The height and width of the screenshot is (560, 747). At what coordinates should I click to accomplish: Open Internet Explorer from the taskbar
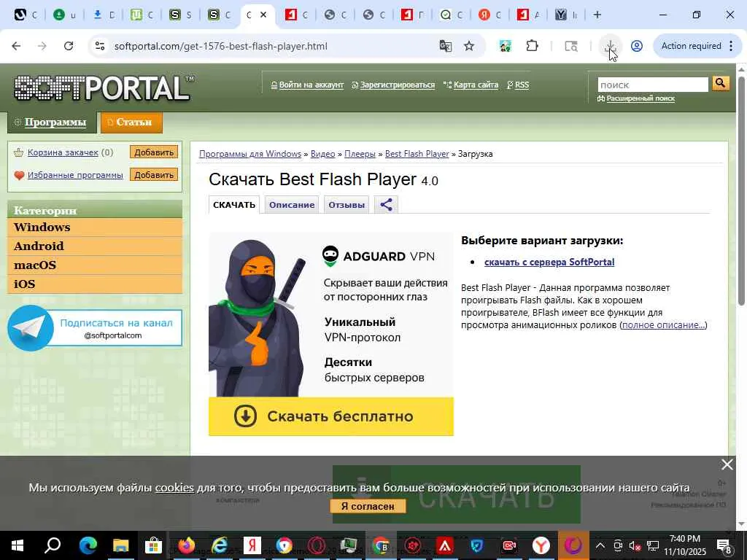(219, 545)
